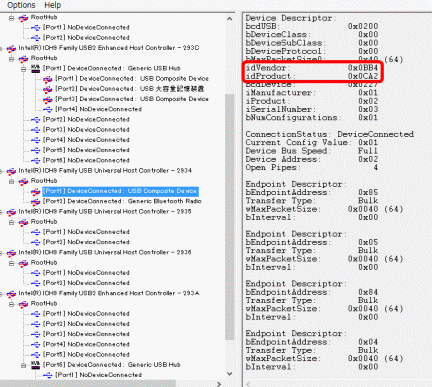Click the 'idVendor: 0x0BB4' line

[x=312, y=68]
